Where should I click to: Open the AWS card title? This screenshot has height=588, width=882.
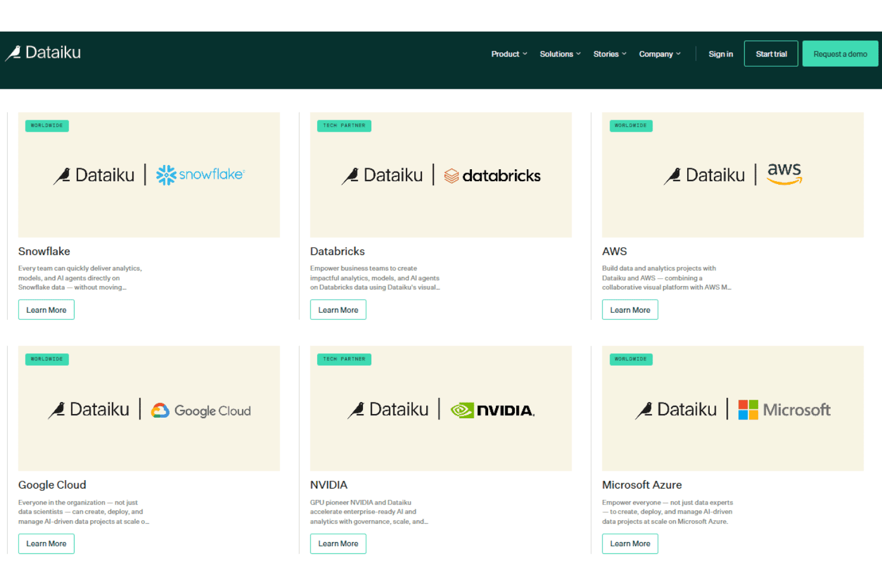(614, 251)
